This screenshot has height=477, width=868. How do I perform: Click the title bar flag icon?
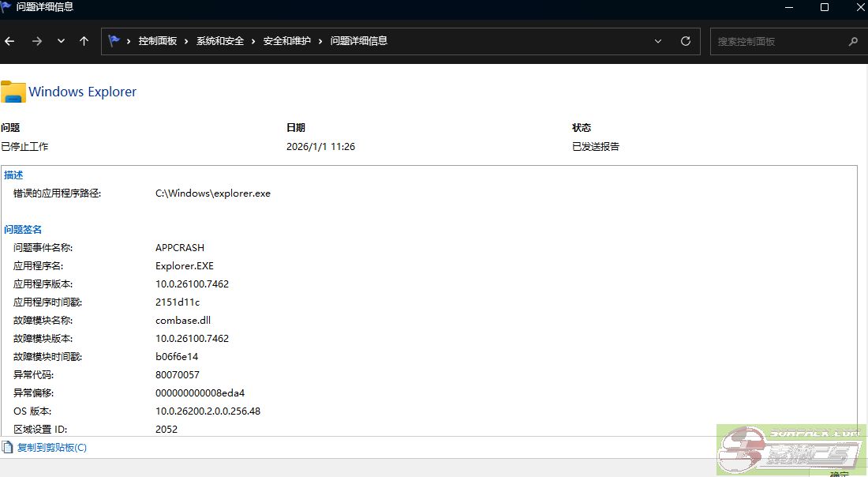(x=6, y=7)
